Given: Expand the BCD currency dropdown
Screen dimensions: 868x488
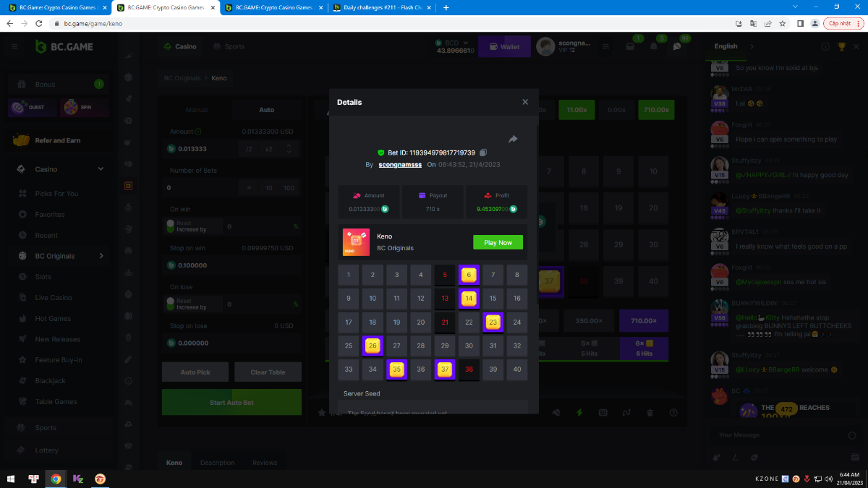Looking at the screenshot, I should pos(465,43).
